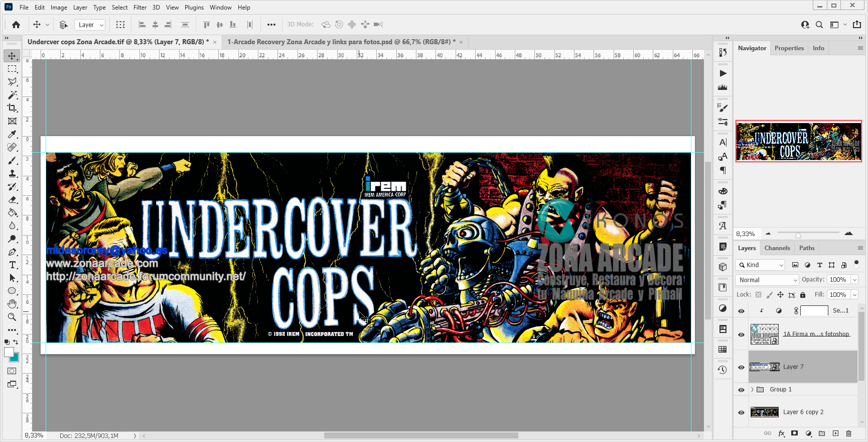Open the Actions panel play icon
Screen dimensions: 868x442
[x=722, y=73]
